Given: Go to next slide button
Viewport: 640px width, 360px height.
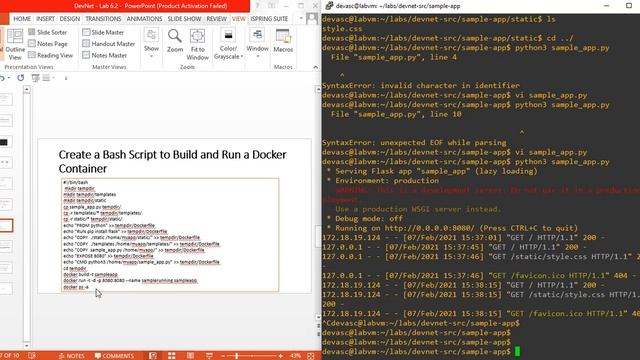Looking at the screenshot, I should tap(318, 333).
